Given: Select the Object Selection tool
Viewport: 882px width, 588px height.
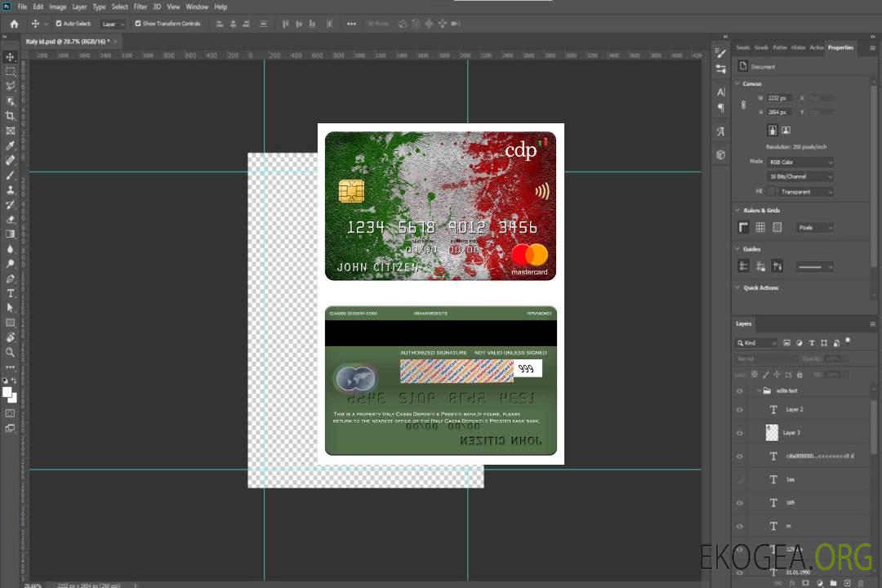Looking at the screenshot, I should tap(10, 100).
